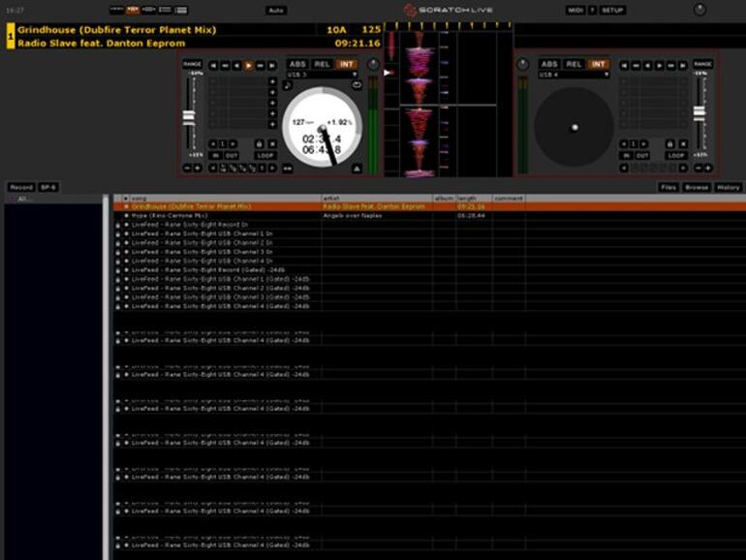Open the USB 3 source dropdown
The width and height of the screenshot is (746, 560).
pos(322,75)
